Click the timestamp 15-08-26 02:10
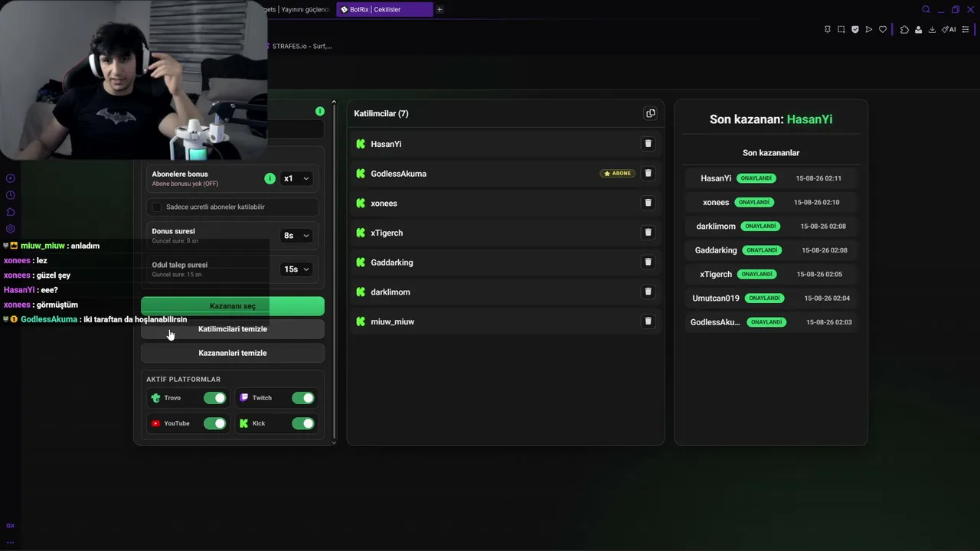 coord(817,203)
